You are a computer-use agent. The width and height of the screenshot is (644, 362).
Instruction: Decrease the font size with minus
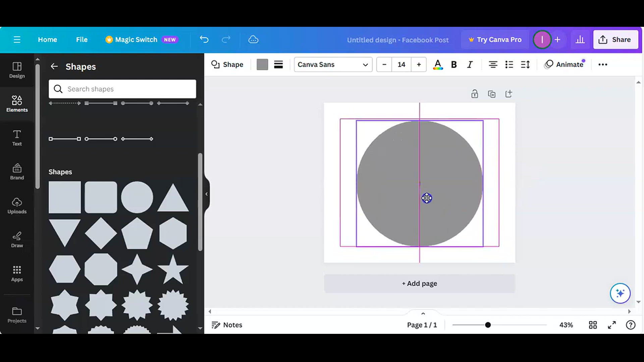(x=384, y=64)
